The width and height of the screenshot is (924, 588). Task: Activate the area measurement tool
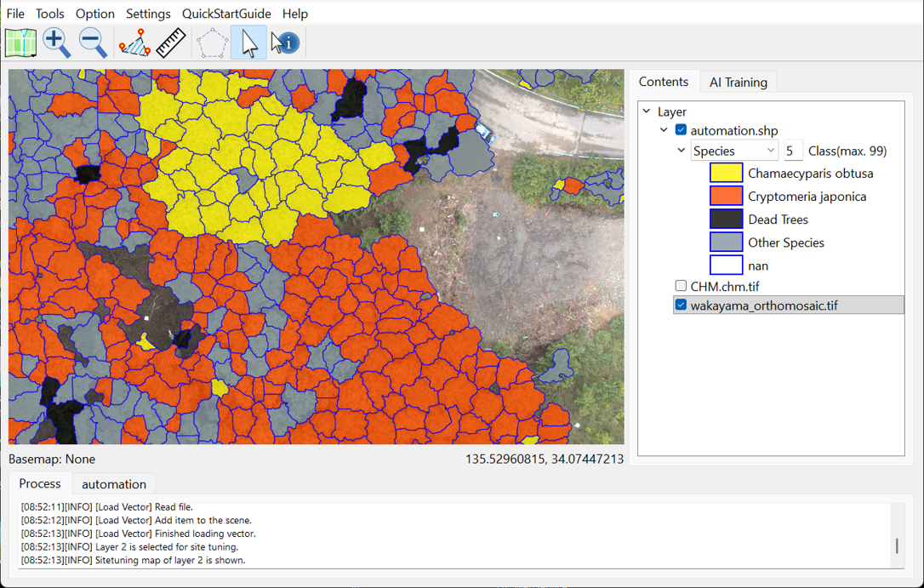(x=134, y=43)
